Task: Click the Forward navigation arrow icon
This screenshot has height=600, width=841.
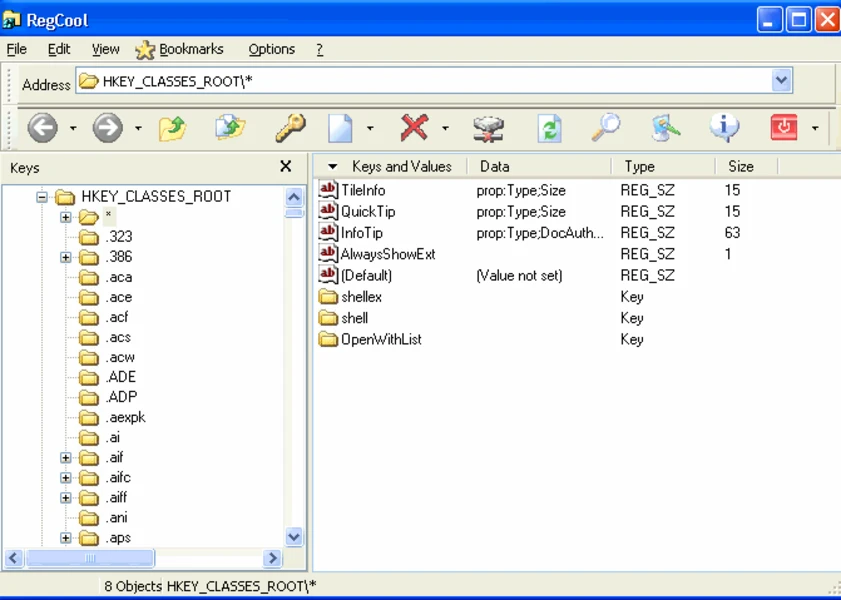Action: tap(107, 127)
